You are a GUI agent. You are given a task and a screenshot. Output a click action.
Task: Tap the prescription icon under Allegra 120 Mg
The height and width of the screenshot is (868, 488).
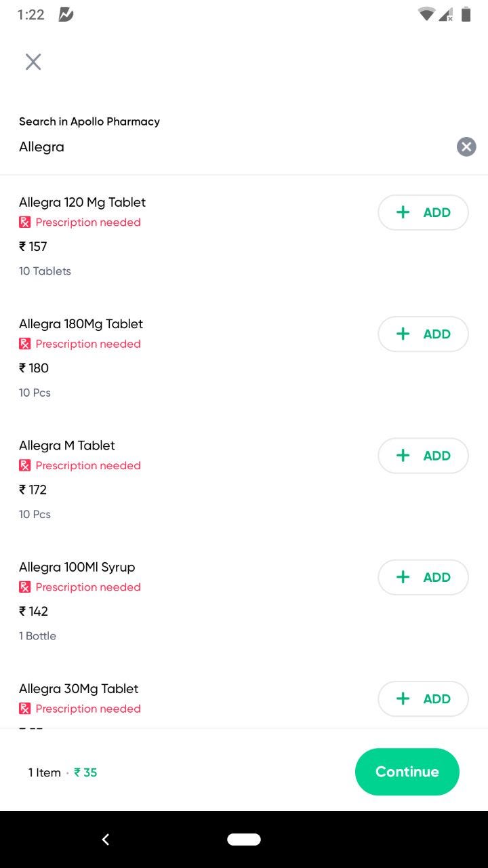(x=25, y=222)
